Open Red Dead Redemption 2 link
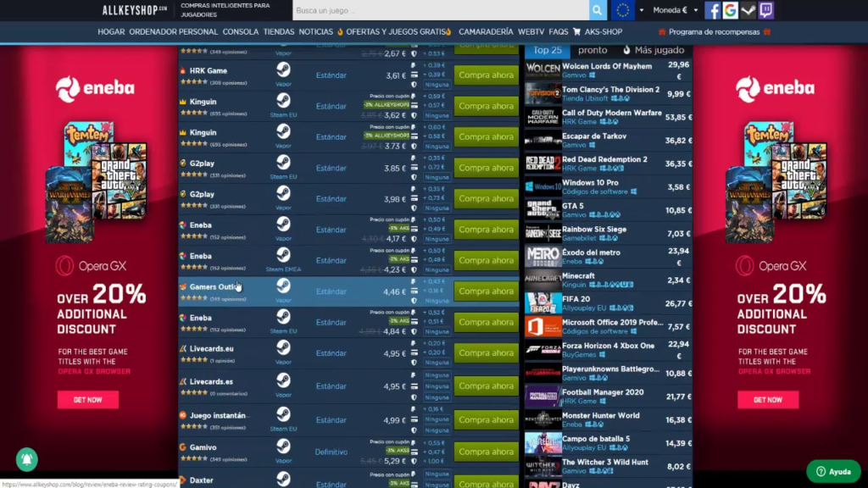 point(604,159)
